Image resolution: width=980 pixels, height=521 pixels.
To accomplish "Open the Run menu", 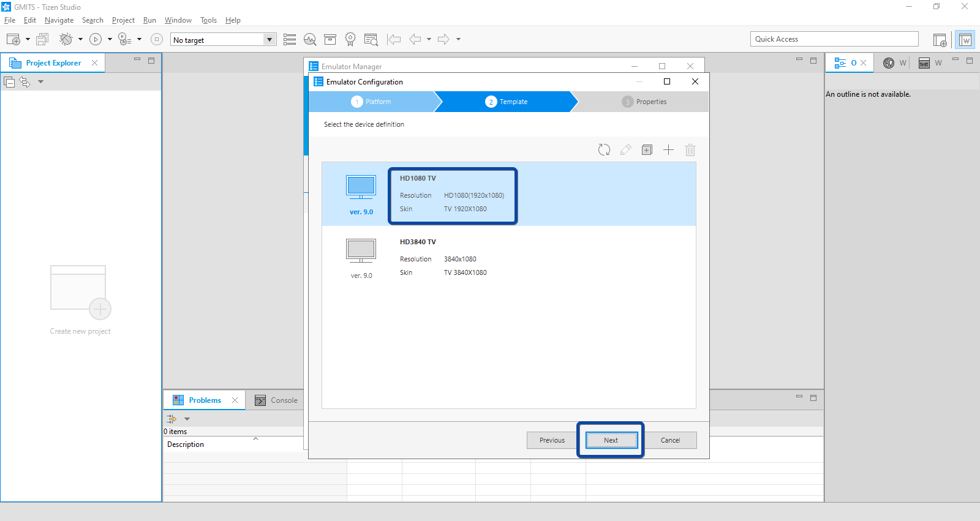I will [149, 20].
